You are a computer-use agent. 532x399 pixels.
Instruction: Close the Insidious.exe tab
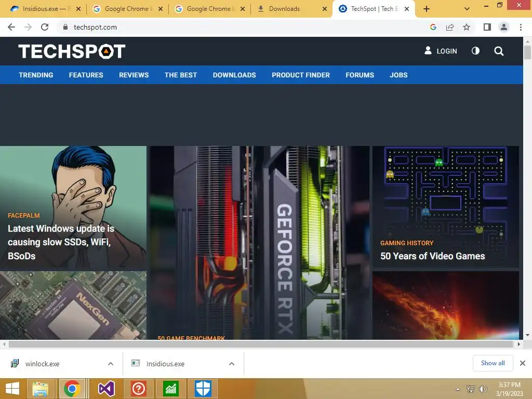point(78,9)
